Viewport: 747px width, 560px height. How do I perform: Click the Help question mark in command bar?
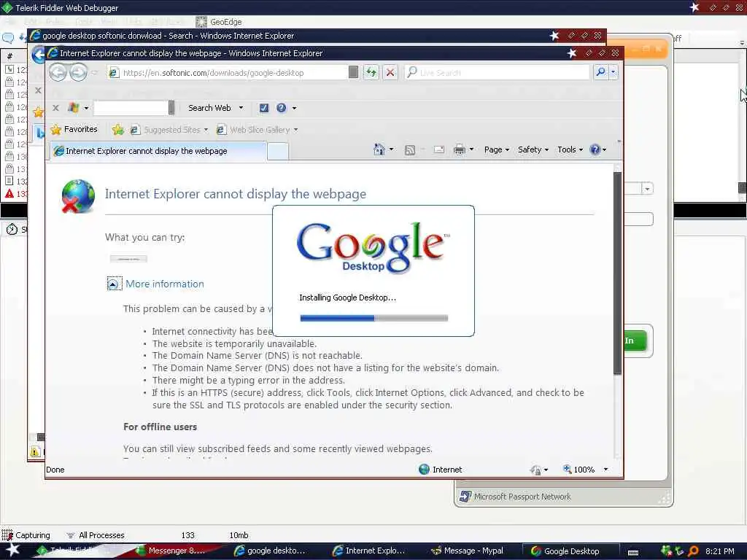(x=595, y=149)
